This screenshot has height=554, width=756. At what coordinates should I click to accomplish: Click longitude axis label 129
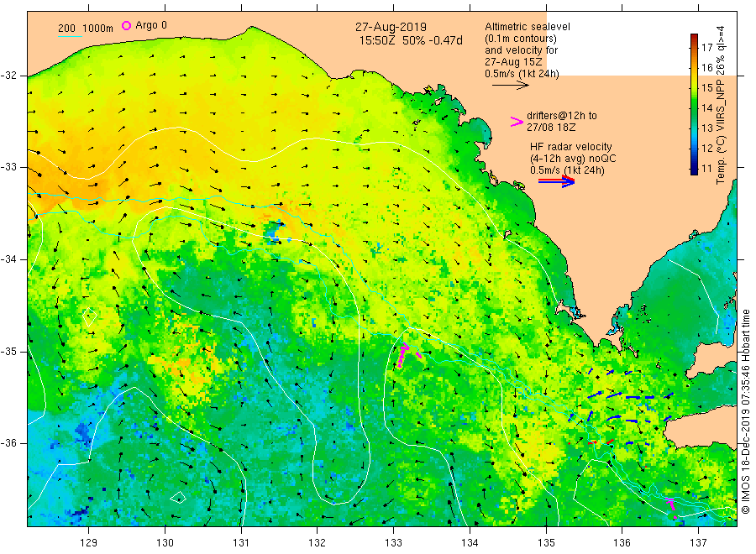pyautogui.click(x=89, y=543)
